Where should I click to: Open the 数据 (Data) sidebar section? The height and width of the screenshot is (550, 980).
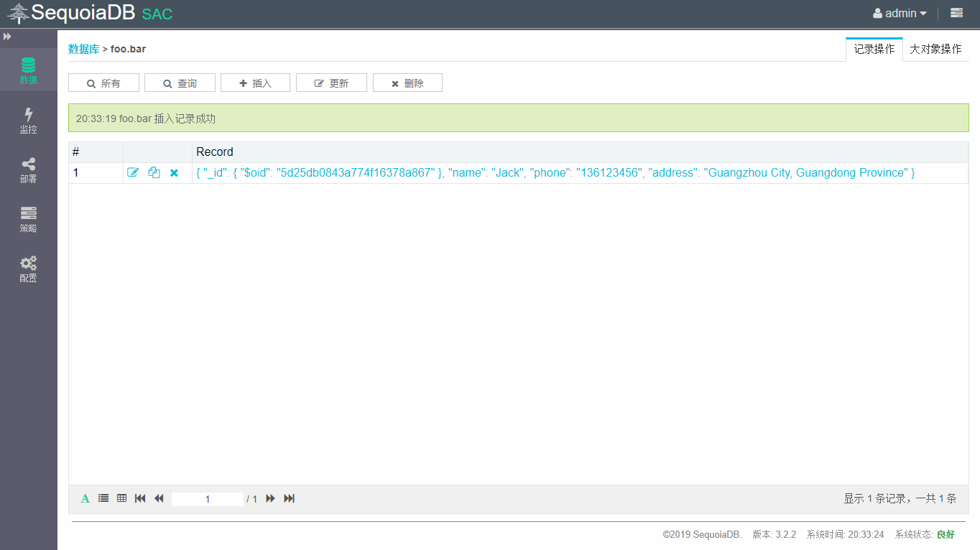click(x=28, y=70)
